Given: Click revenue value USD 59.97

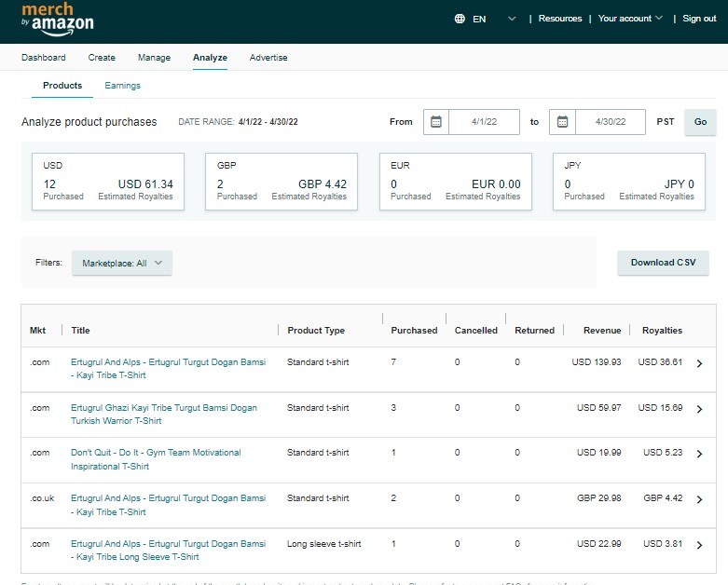Looking at the screenshot, I should point(599,408).
